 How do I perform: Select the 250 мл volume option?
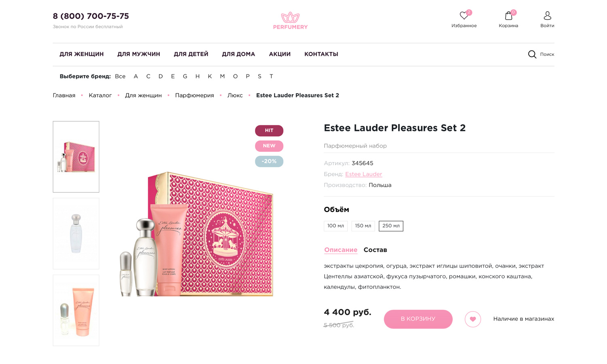click(x=391, y=226)
